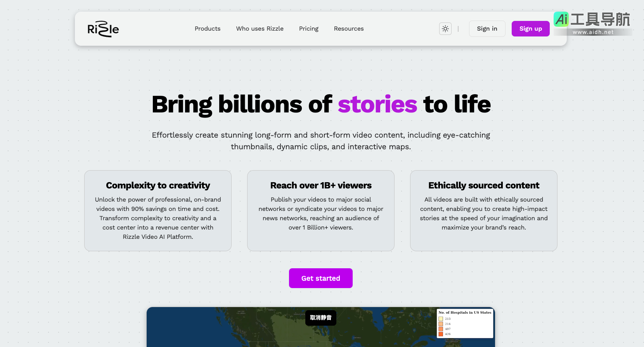
Task: Click the Get started button
Action: point(321,278)
